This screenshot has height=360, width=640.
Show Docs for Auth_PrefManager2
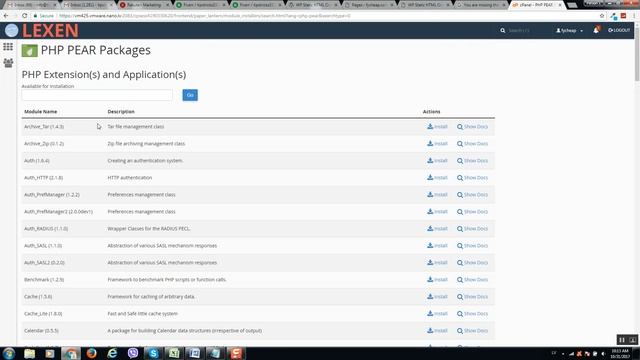tap(472, 212)
